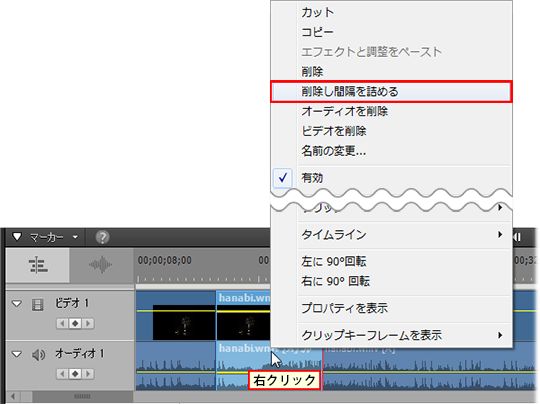This screenshot has width=540, height=404.
Task: Click the film strip icon beside ビデオ 1
Action: click(38, 305)
